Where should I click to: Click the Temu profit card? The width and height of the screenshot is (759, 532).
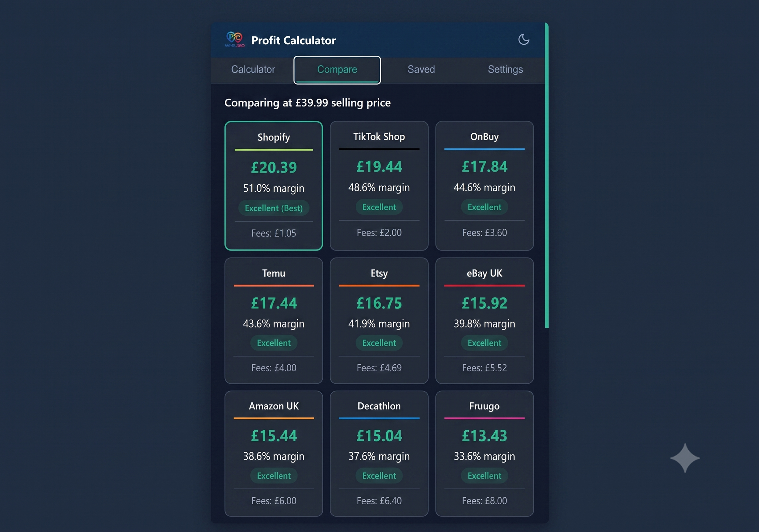(274, 321)
